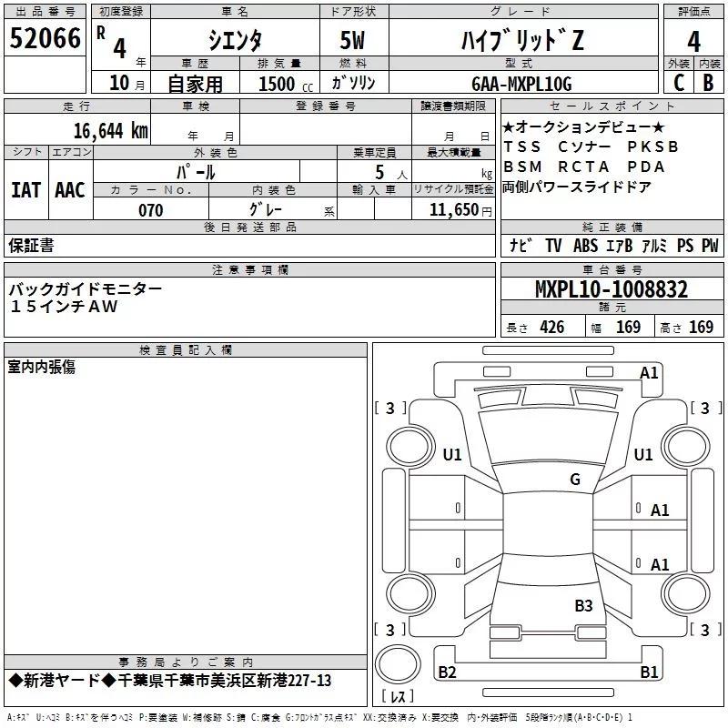728x728 pixels.
Task: Select the B3 damage mark on diagram
Action: coord(583,605)
